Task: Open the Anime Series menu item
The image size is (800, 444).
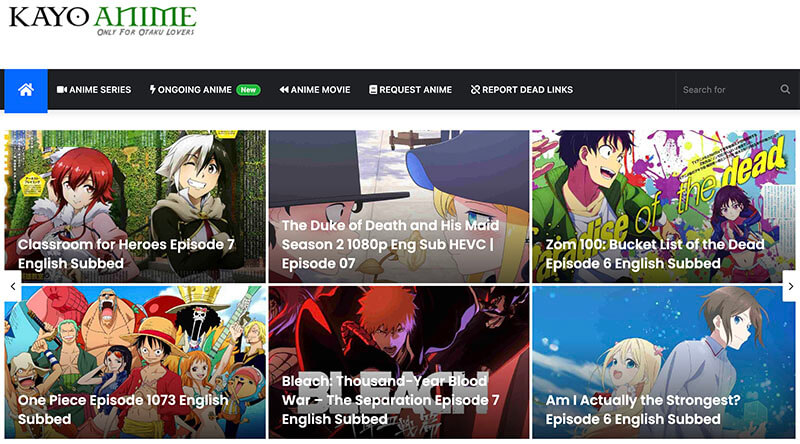Action: tap(94, 89)
